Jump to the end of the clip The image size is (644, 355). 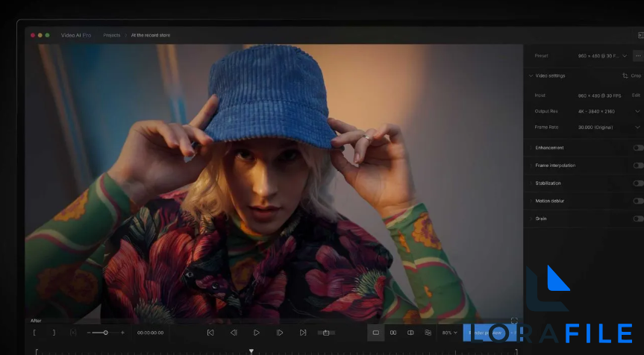pos(303,333)
